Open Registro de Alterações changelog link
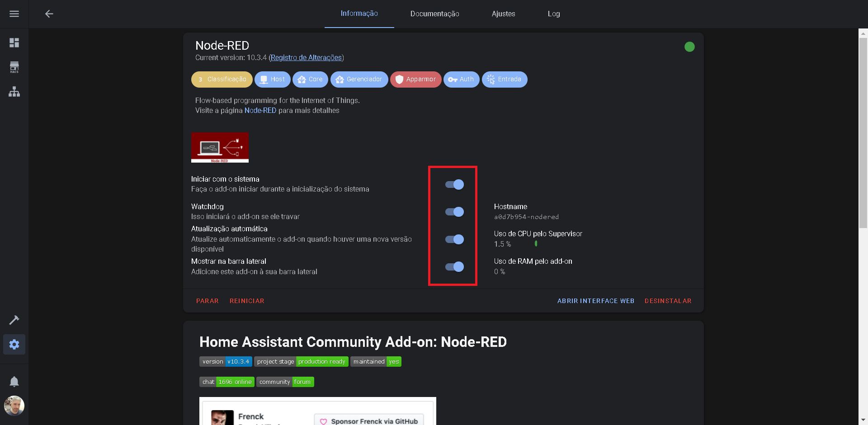 pos(306,58)
